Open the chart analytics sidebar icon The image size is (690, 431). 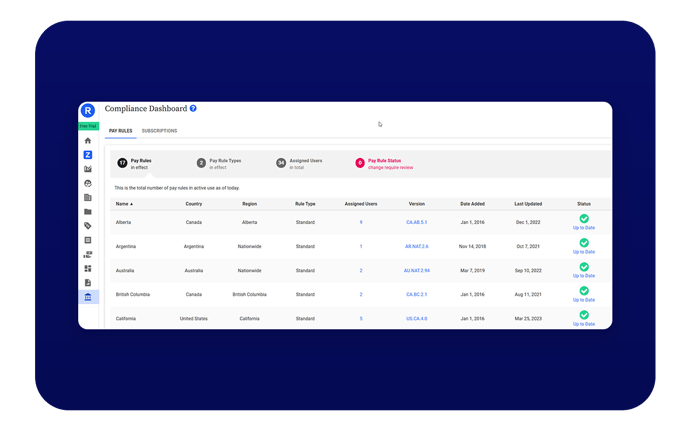88,169
